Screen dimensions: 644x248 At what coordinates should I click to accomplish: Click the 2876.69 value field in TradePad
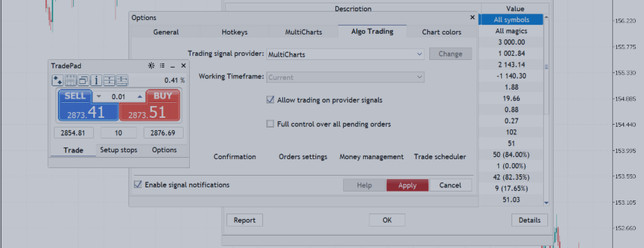click(163, 133)
